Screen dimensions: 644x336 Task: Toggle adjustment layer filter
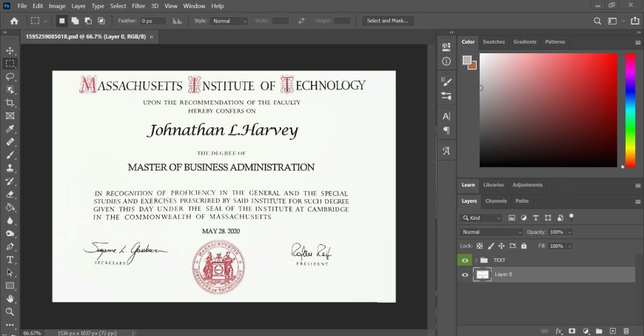523,218
